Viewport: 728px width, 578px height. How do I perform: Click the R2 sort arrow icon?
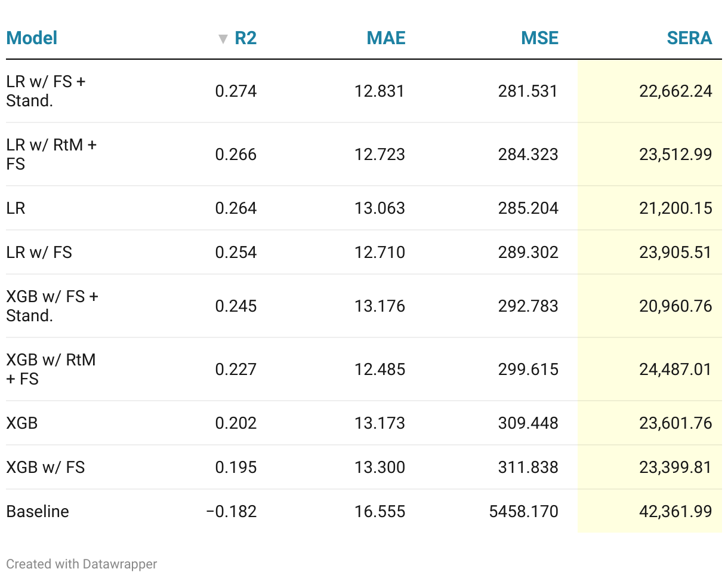[x=223, y=39]
